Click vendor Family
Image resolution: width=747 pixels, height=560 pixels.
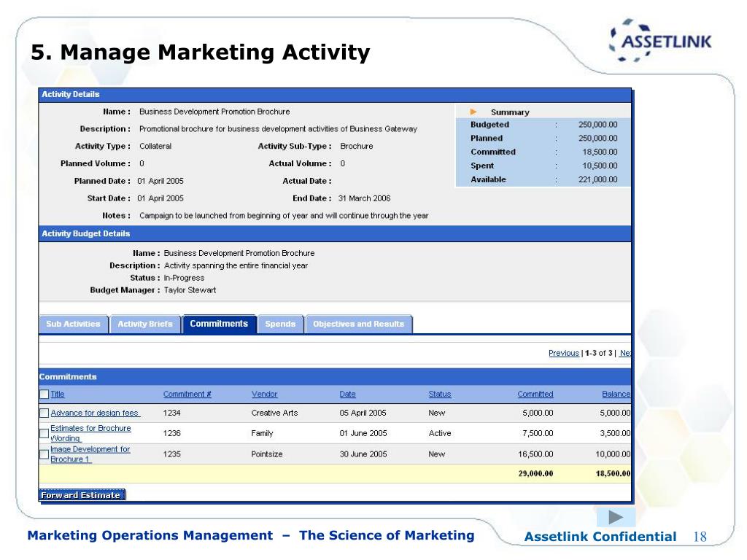262,433
